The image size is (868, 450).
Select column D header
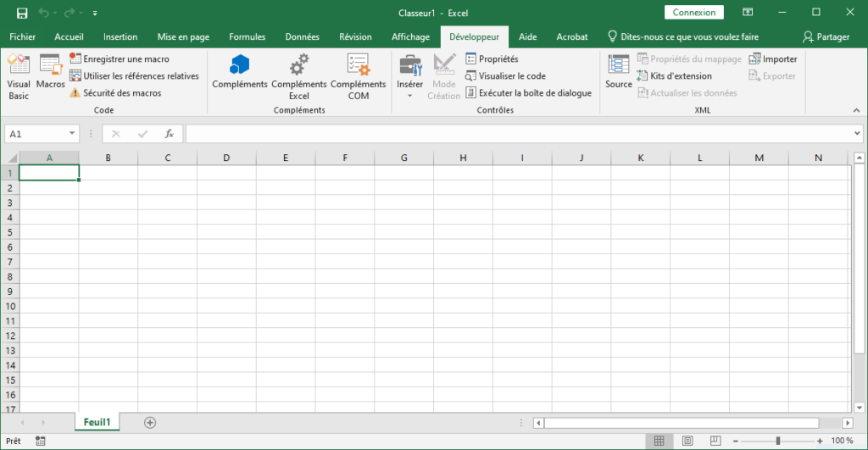pos(226,158)
